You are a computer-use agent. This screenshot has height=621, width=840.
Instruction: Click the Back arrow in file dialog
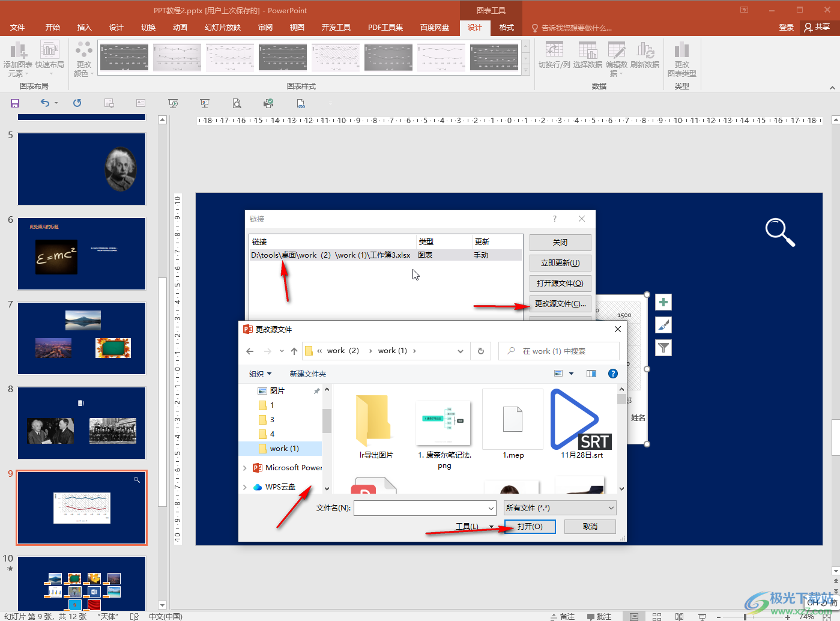pos(250,351)
